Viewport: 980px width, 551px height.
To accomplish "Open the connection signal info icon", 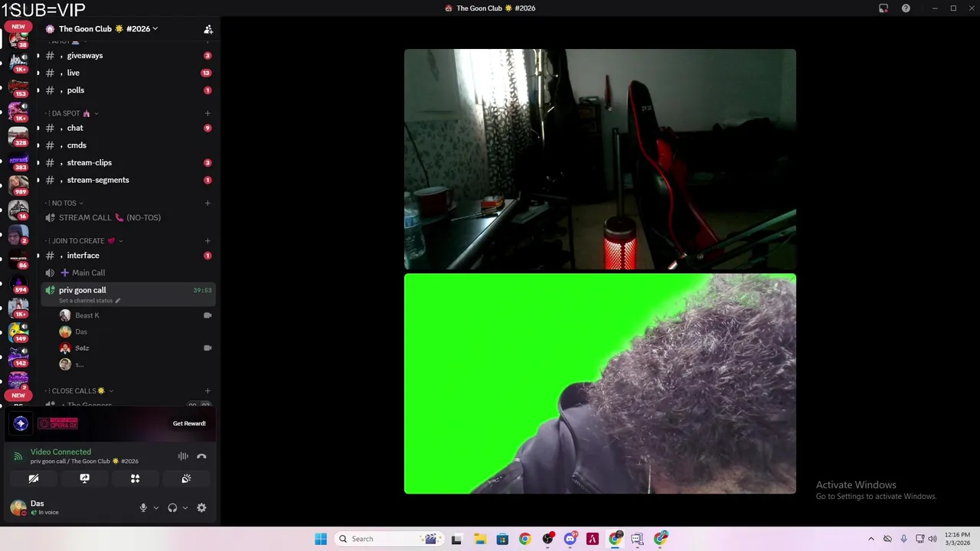I will pyautogui.click(x=18, y=456).
